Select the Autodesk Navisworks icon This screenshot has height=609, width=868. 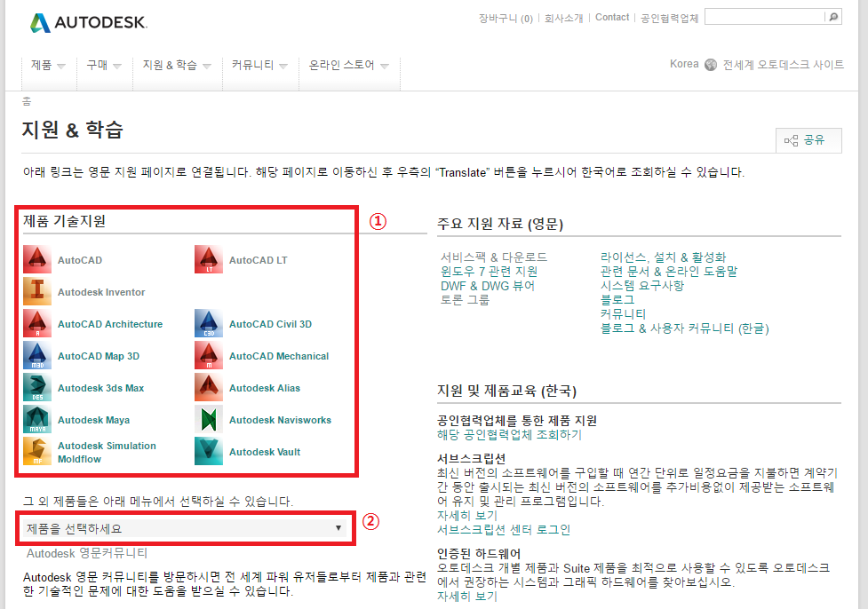pos(209,420)
